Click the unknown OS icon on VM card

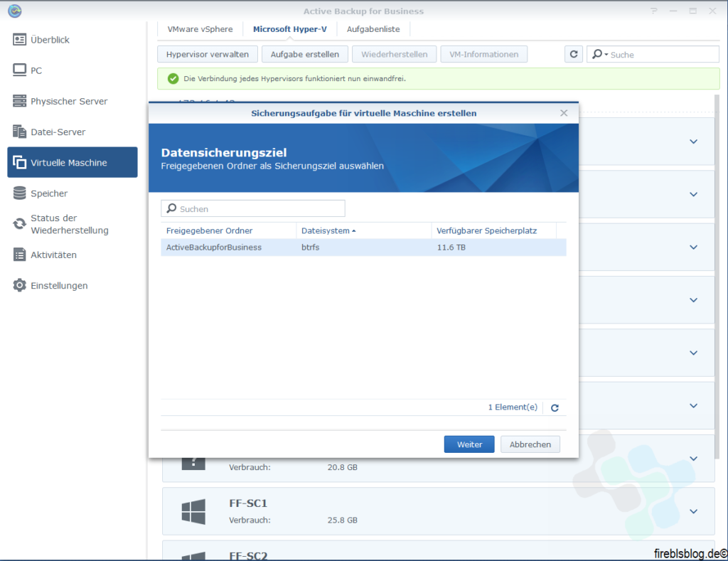pyautogui.click(x=193, y=463)
